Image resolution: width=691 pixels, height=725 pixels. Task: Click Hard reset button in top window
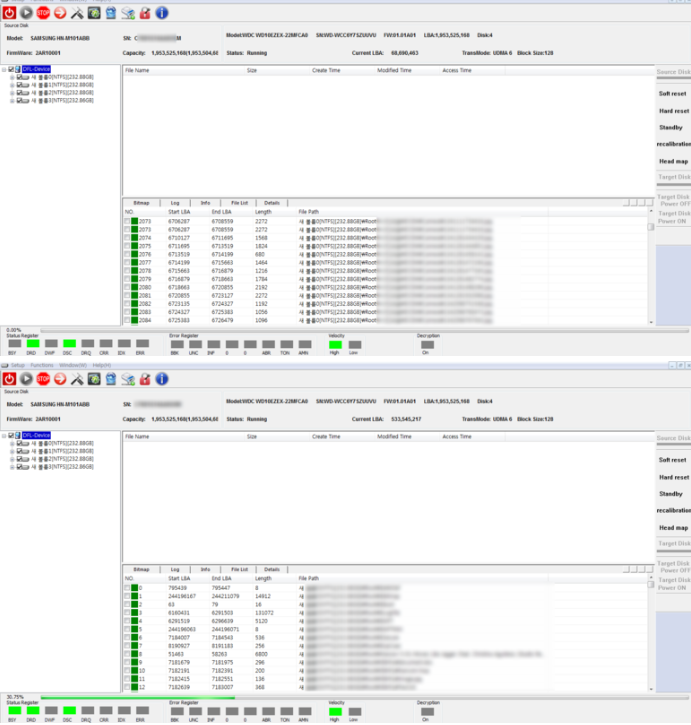coord(674,111)
